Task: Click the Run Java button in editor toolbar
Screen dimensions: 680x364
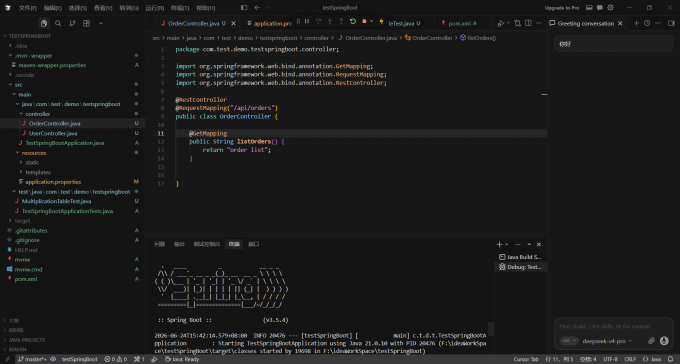Action: pyautogui.click(x=500, y=23)
